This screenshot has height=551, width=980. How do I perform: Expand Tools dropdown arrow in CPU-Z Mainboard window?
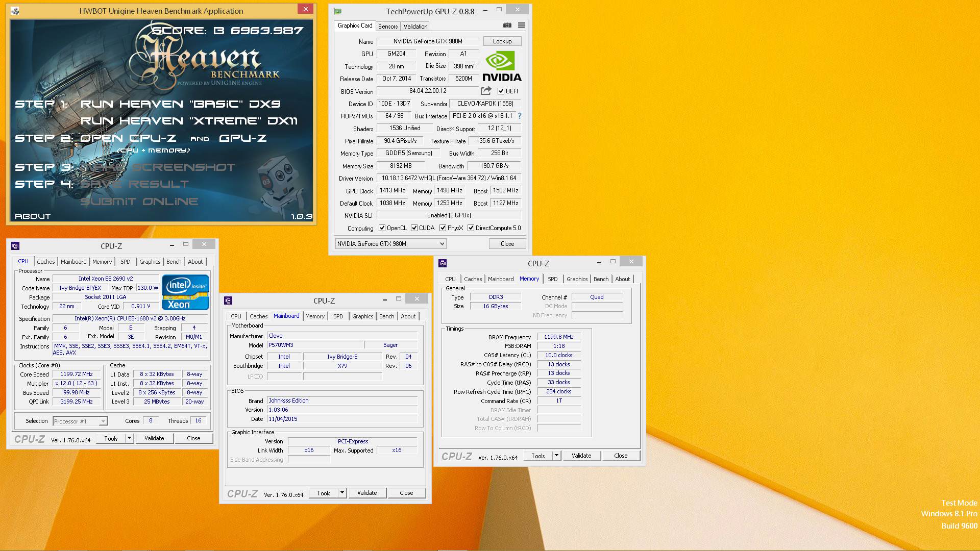[342, 493]
